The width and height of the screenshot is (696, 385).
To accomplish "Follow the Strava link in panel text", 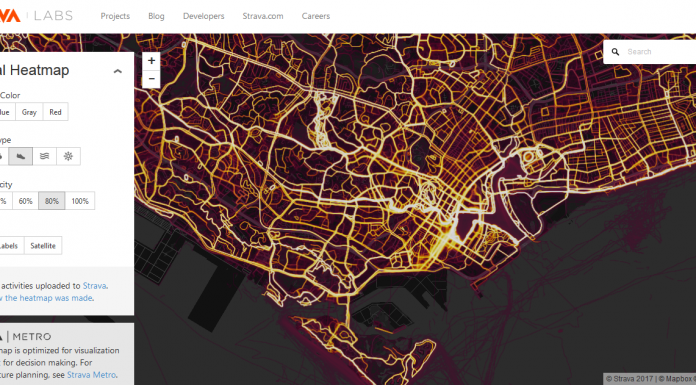I will 95,286.
